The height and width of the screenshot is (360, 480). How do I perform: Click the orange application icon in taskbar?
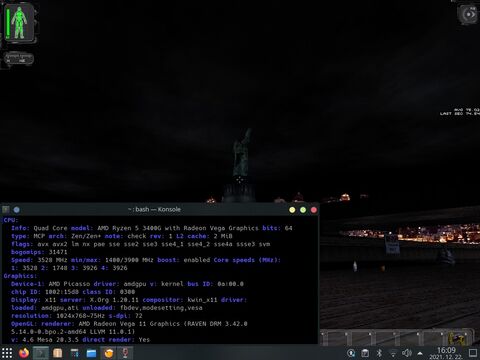click(108, 353)
